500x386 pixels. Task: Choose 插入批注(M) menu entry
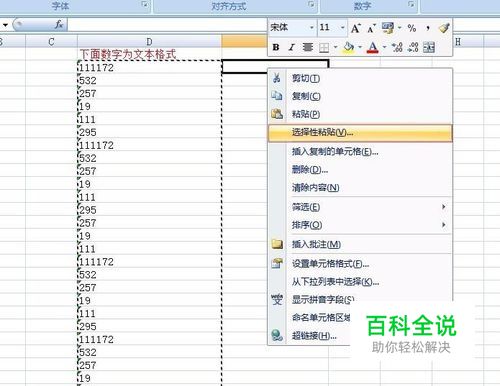click(x=360, y=244)
